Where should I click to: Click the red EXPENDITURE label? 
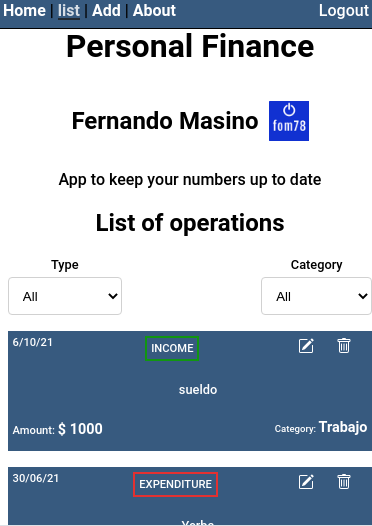[x=175, y=484]
